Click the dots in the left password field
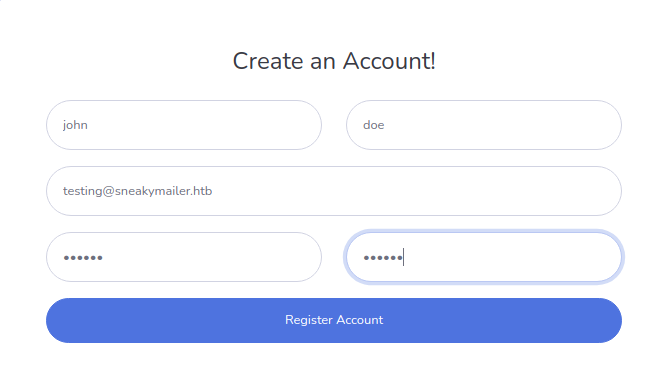Viewport: 667px width, 389px height. (83, 257)
